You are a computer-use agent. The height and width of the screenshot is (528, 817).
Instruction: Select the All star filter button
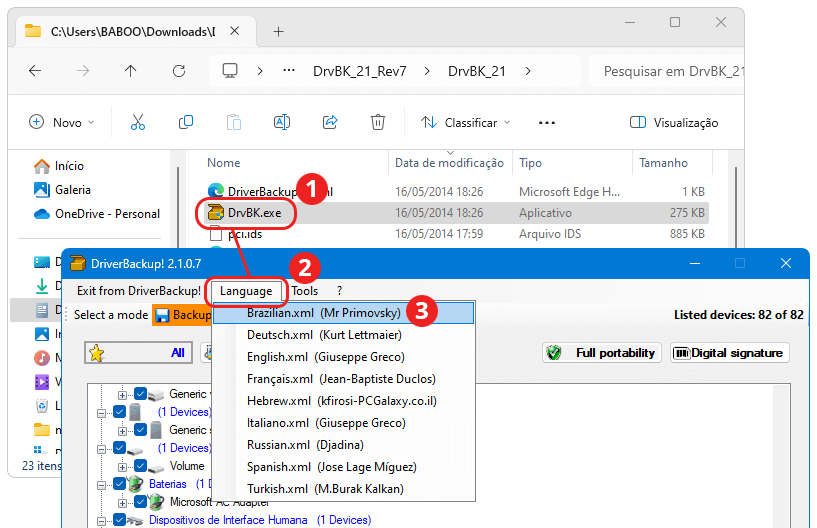138,353
